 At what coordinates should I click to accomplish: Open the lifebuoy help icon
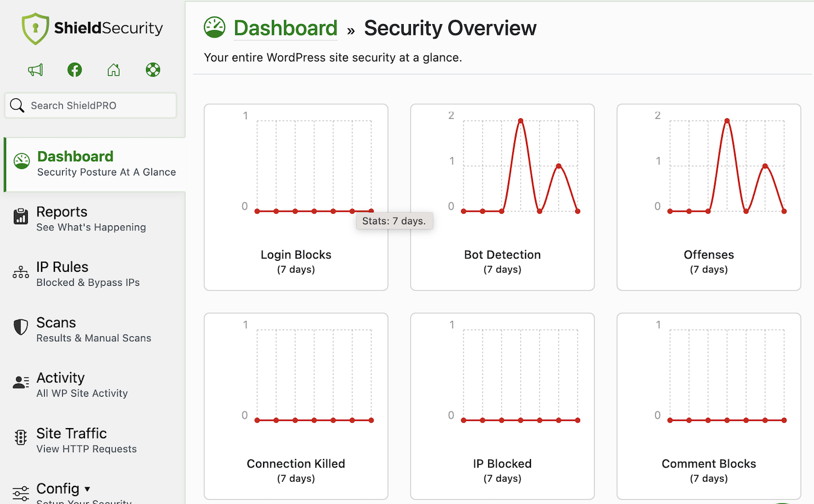[153, 70]
